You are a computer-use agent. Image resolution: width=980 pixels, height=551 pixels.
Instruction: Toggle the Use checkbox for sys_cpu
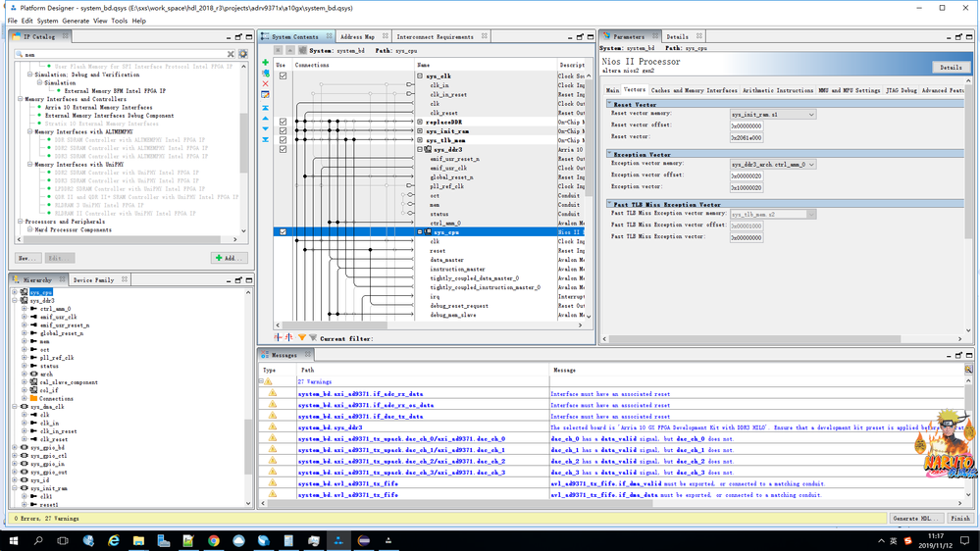coord(284,232)
